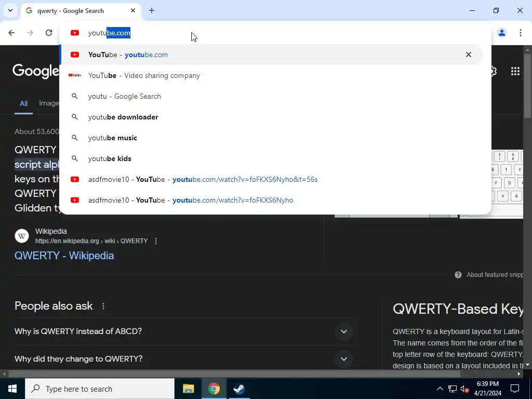Screen dimensions: 532x399
Task: Open the Windows notification center
Action: [515, 389]
